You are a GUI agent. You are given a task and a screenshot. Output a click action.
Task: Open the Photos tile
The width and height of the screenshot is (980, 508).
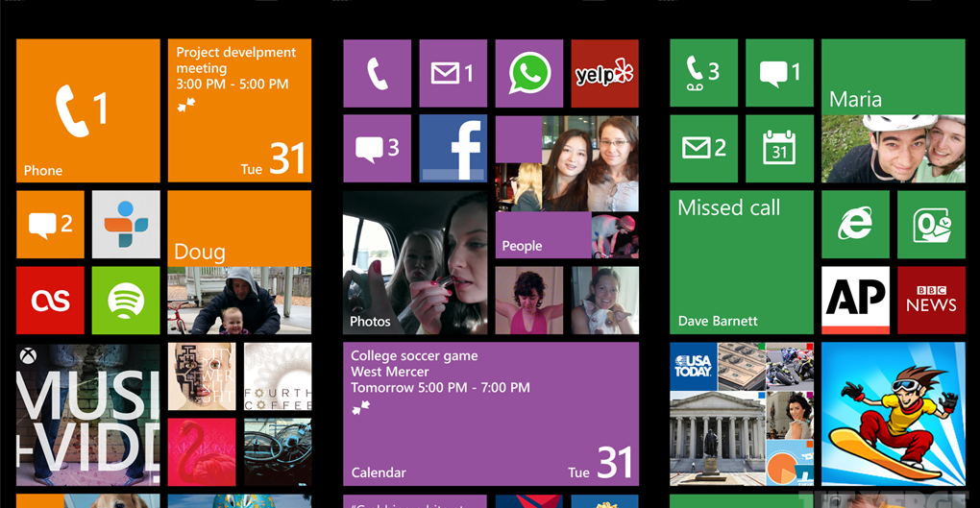click(415, 262)
